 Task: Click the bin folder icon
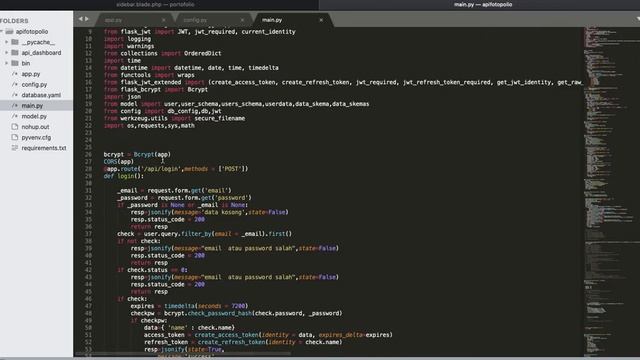pyautogui.click(x=15, y=63)
